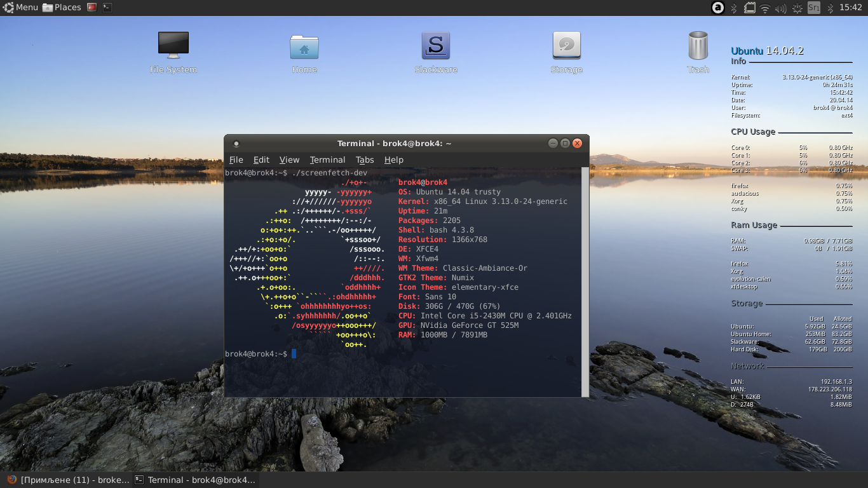Click the 'Packages: 2205' line in terminal
This screenshot has width=868, height=488.
click(x=430, y=220)
